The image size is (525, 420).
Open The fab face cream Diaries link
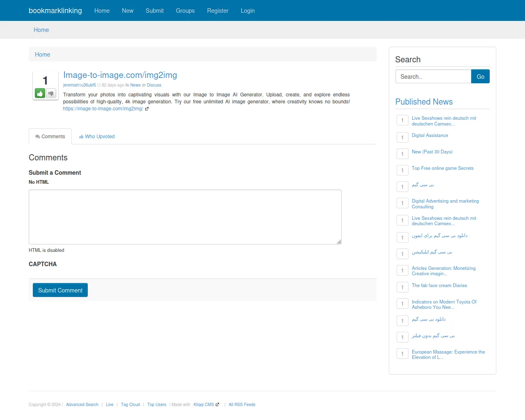click(439, 285)
